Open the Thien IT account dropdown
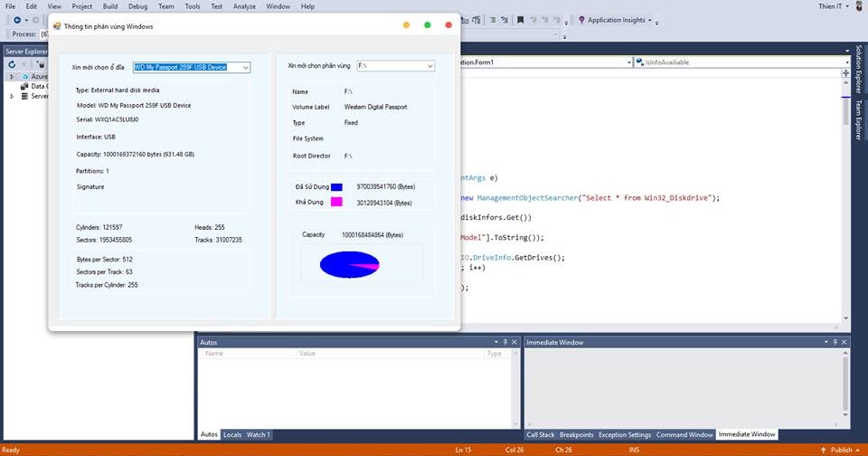Viewport: 868px width, 456px height. (x=847, y=6)
